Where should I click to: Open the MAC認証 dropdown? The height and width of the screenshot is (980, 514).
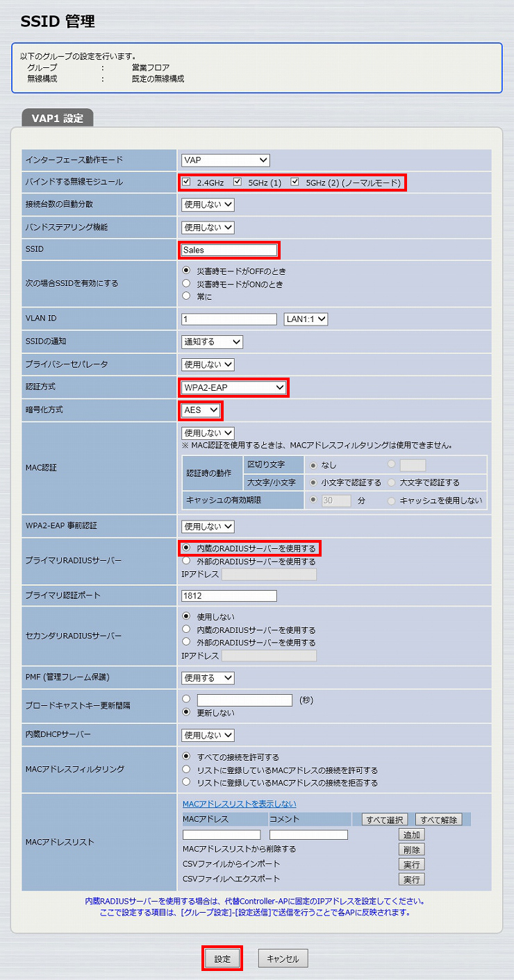tap(208, 433)
